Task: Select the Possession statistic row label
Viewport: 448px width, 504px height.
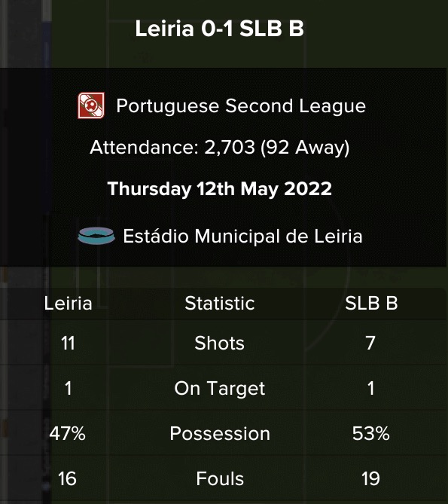Action: click(220, 434)
